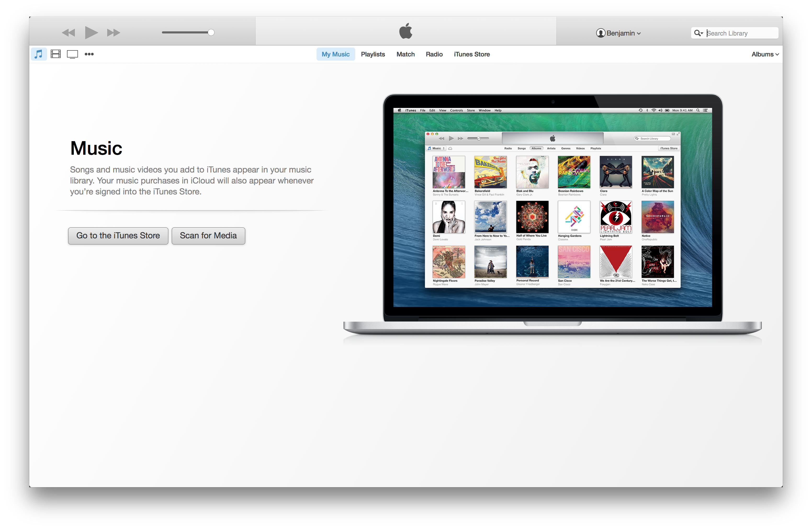Open the Benjamin account menu
The image size is (812, 529).
pyautogui.click(x=618, y=33)
